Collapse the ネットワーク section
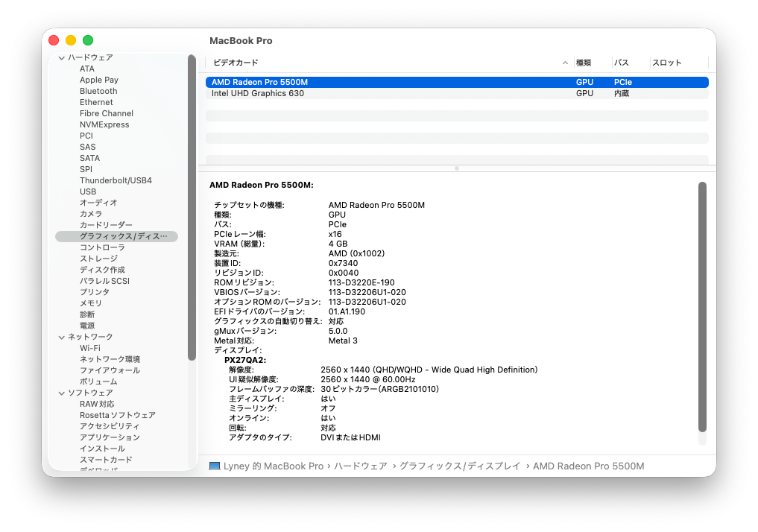758x532 pixels. point(61,337)
